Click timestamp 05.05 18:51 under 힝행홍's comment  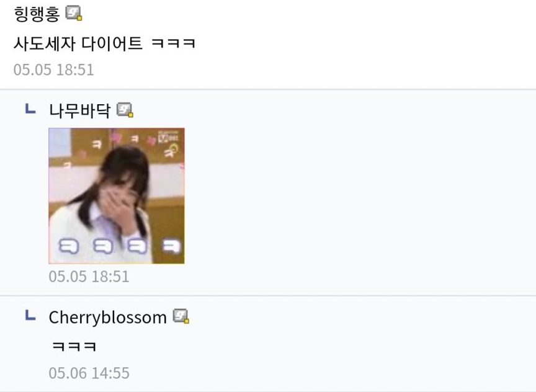(x=54, y=69)
